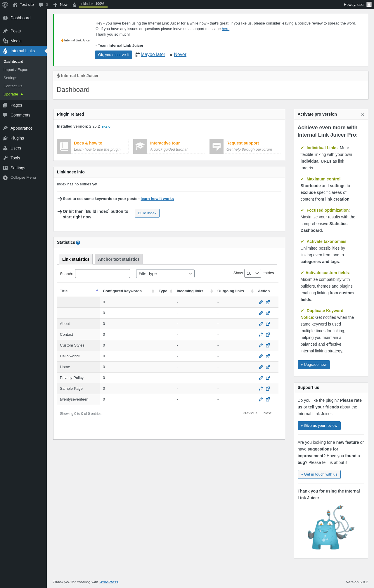This screenshot has width=374, height=588.
Task: Edit keywords for Custom Styles row
Action: 261,345
